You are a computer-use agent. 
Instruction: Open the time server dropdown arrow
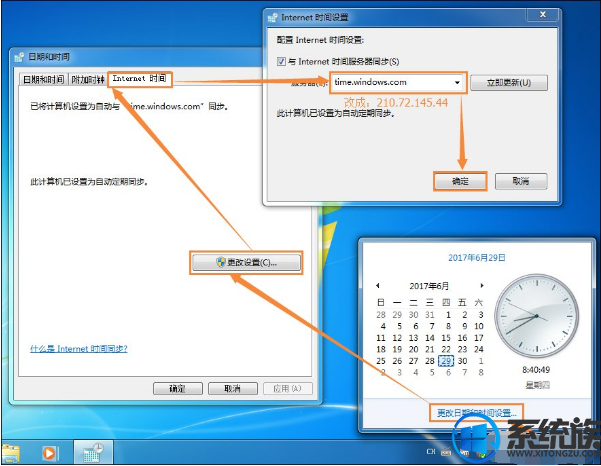click(x=457, y=82)
